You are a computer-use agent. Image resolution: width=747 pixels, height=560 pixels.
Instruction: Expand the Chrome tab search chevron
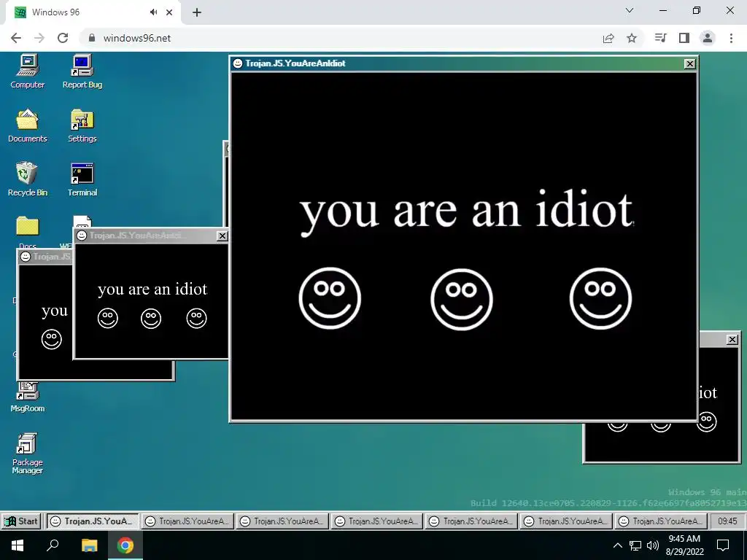point(630,10)
